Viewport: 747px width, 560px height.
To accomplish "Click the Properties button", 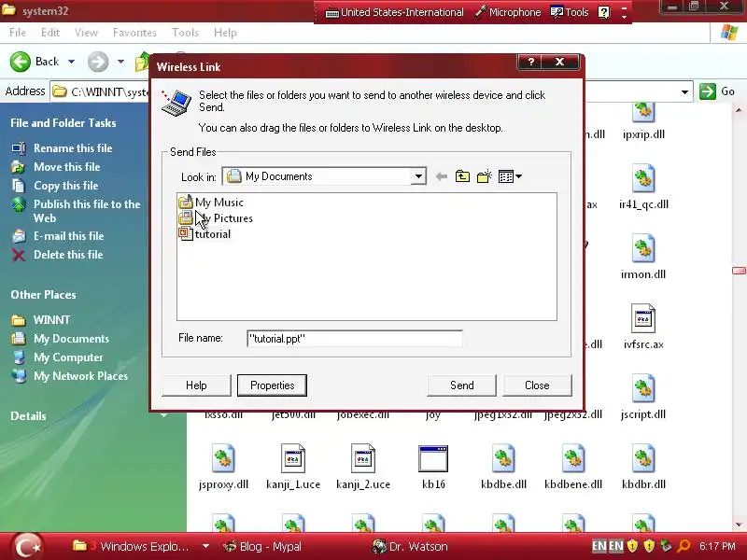I will coord(272,385).
